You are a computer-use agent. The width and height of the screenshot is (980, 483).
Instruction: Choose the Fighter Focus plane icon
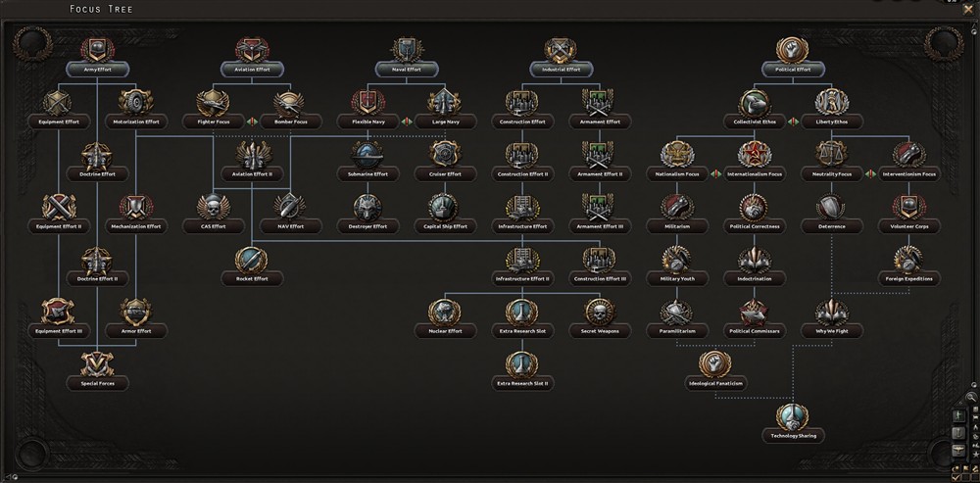pos(213,102)
